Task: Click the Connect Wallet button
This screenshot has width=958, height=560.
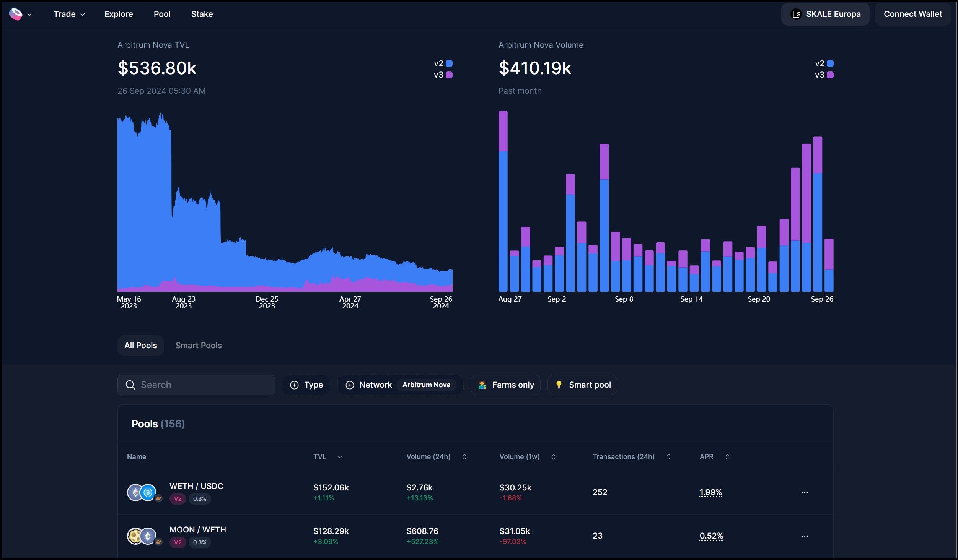Action: click(913, 14)
